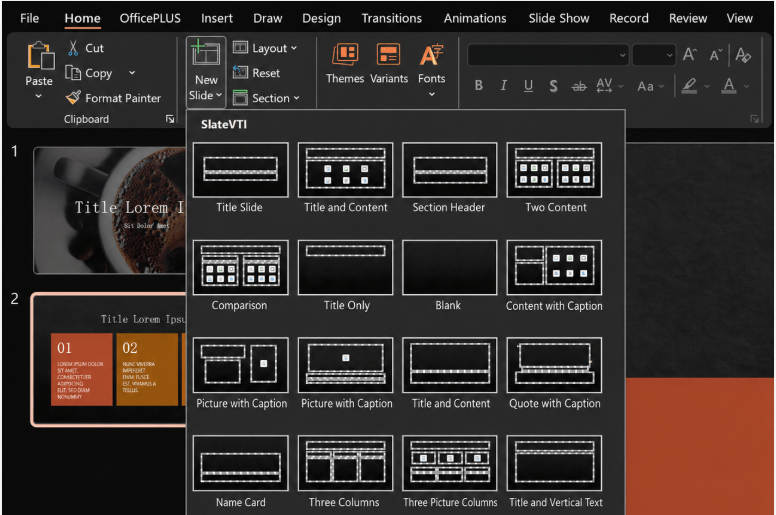This screenshot has width=776, height=515.
Task: Toggle bold formatting
Action: tap(479, 86)
